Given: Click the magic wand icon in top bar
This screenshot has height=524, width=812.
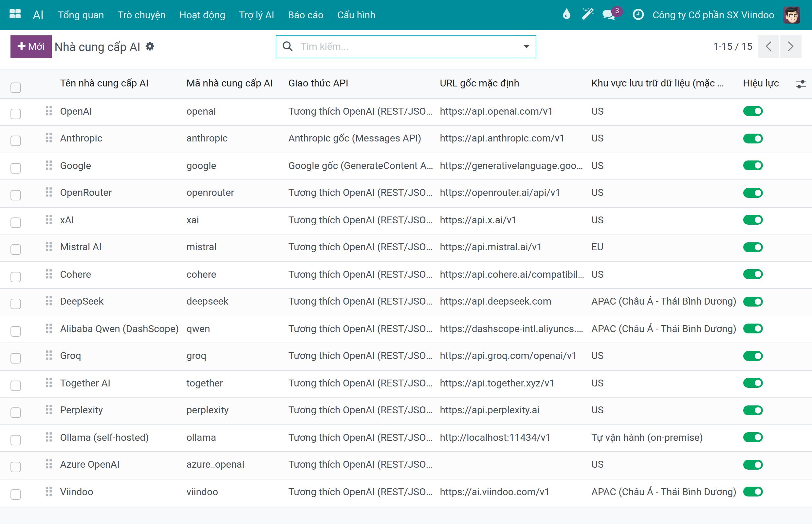Looking at the screenshot, I should [587, 14].
